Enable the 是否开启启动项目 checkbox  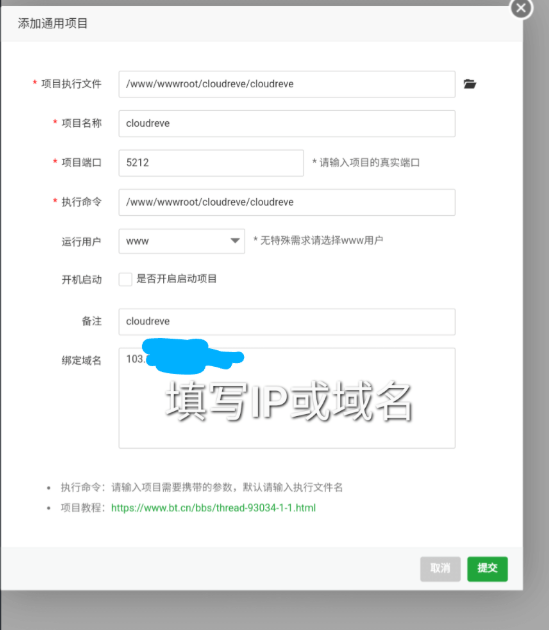125,279
